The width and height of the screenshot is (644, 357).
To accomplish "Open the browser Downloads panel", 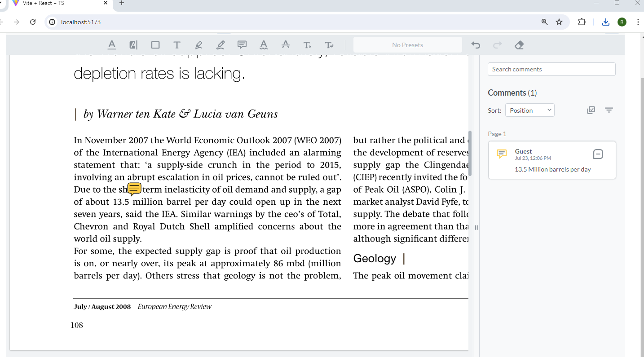I will click(606, 22).
